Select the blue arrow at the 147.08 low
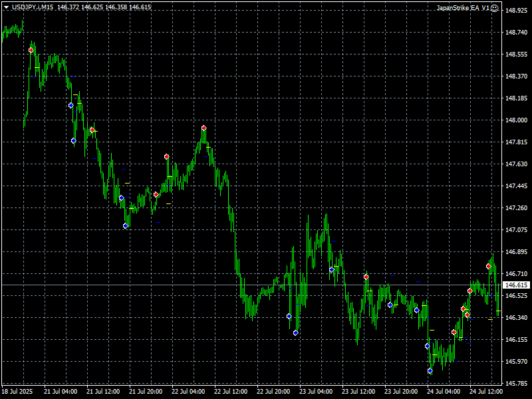The height and width of the screenshot is (399, 532). point(126,226)
